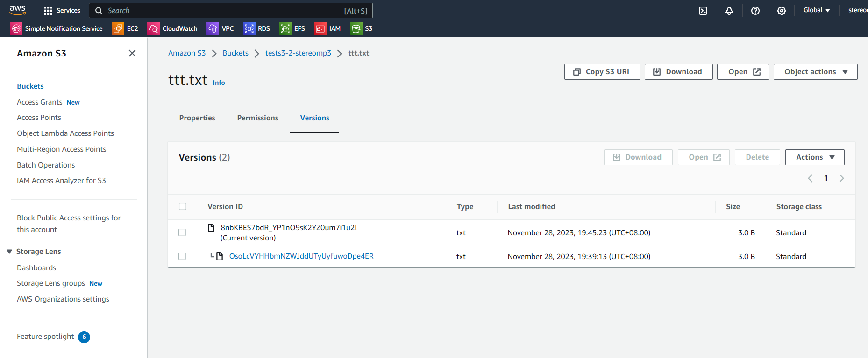Open Multi-Region Access Points
This screenshot has width=868, height=358.
coord(61,149)
